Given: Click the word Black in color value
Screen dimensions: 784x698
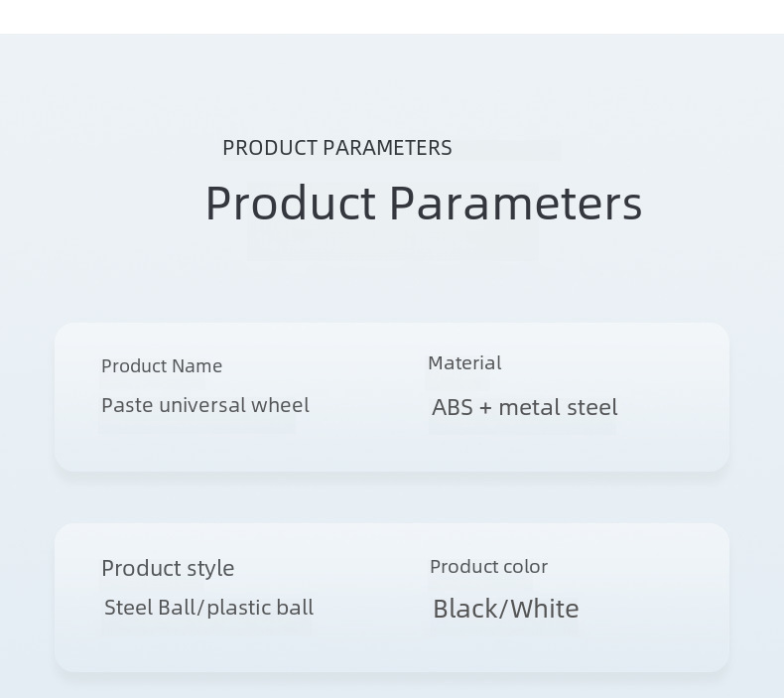Looking at the screenshot, I should click(466, 609).
